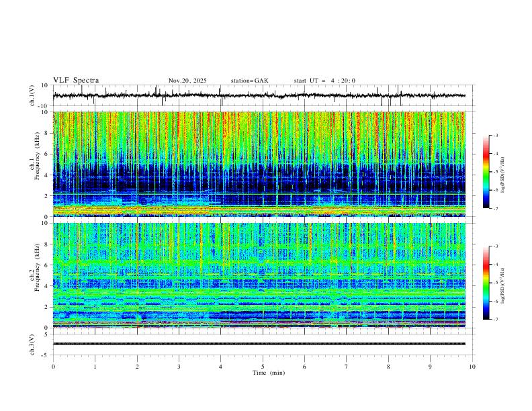Click the "2" kHz tick of ch.1 spectrogram
Image resolution: width=532 pixels, height=411 pixels.
47,195
